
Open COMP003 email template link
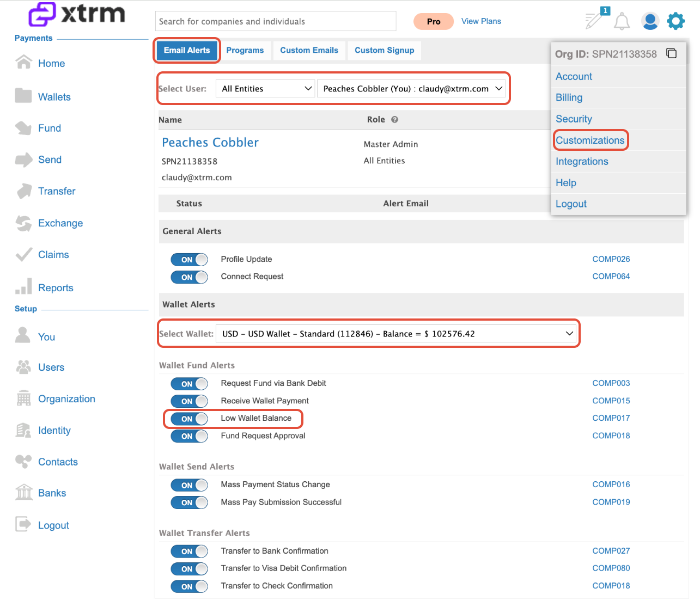[x=611, y=383]
